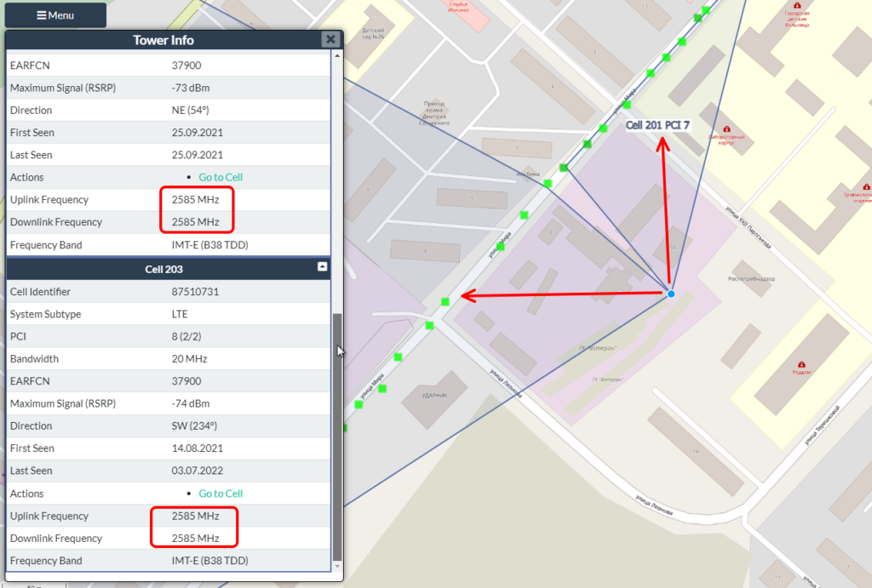The image size is (872, 588).
Task: Click Direction value SW (234°)
Action: (194, 425)
